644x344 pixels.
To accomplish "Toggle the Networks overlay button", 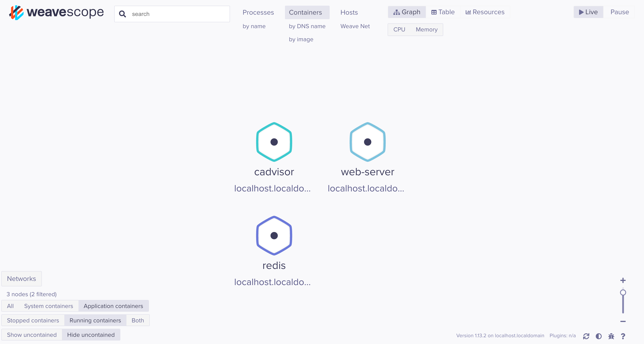I will pyautogui.click(x=22, y=279).
